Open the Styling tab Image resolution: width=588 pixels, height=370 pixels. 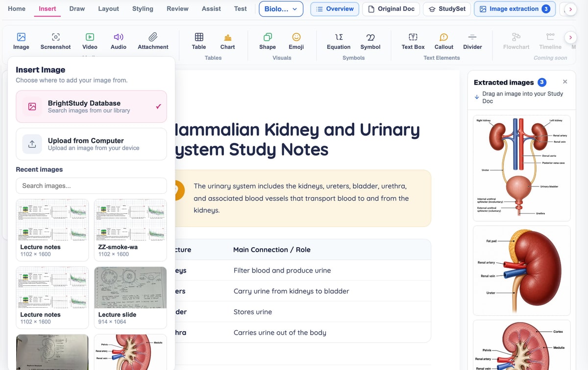pos(143,9)
